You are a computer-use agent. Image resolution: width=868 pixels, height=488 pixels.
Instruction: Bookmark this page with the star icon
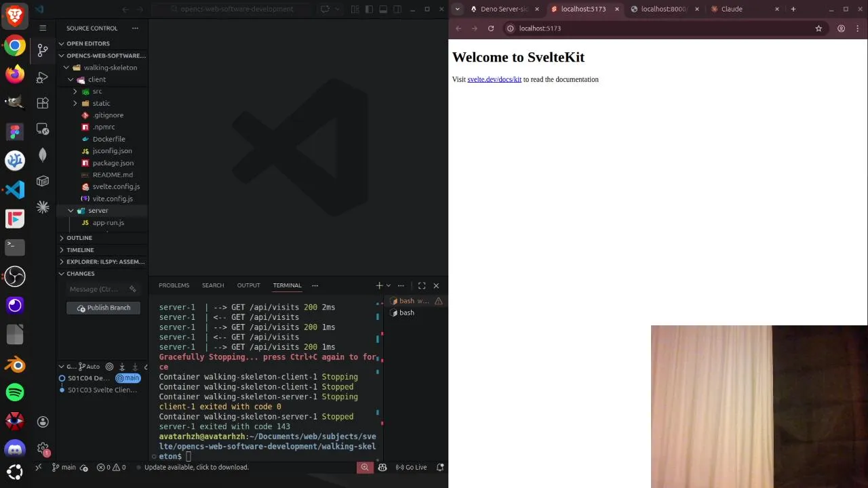pos(818,28)
